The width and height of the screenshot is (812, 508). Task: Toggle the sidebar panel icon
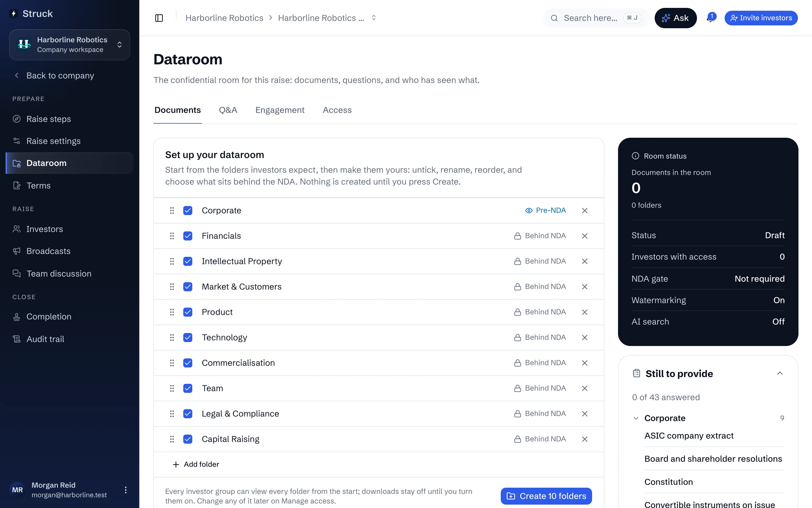[159, 18]
